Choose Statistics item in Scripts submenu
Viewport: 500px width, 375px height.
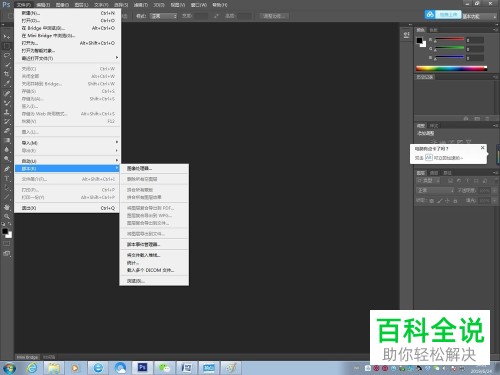[x=154, y=263]
